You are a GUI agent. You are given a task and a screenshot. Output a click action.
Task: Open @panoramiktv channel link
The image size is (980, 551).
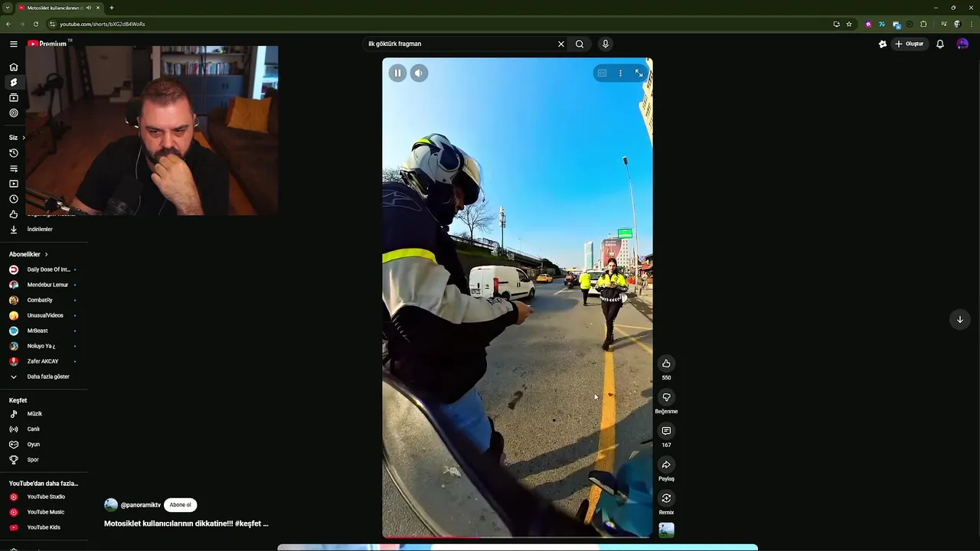pyautogui.click(x=140, y=505)
